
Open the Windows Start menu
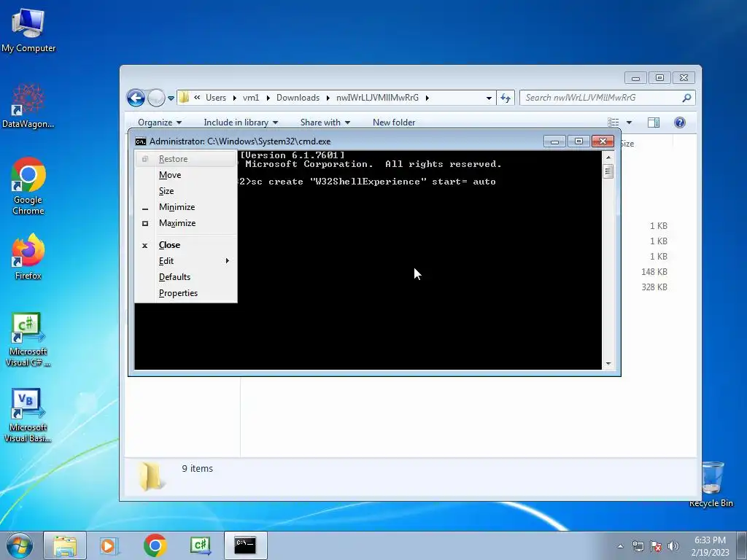pyautogui.click(x=20, y=545)
